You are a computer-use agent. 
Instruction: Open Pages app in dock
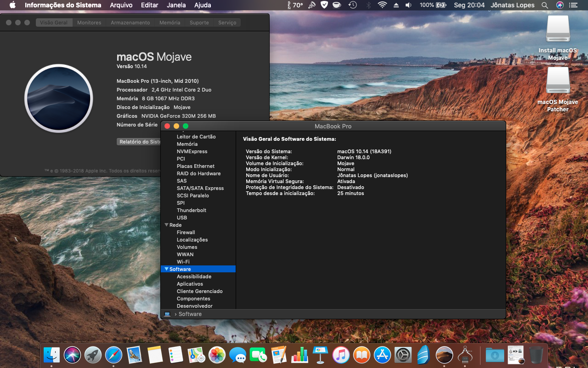[279, 355]
